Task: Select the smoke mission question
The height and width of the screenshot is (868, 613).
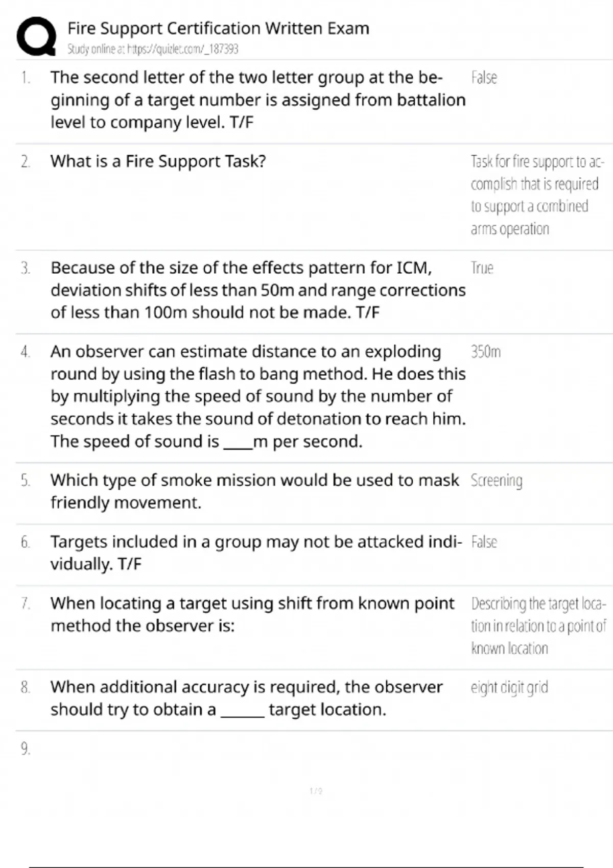Action: 254,491
